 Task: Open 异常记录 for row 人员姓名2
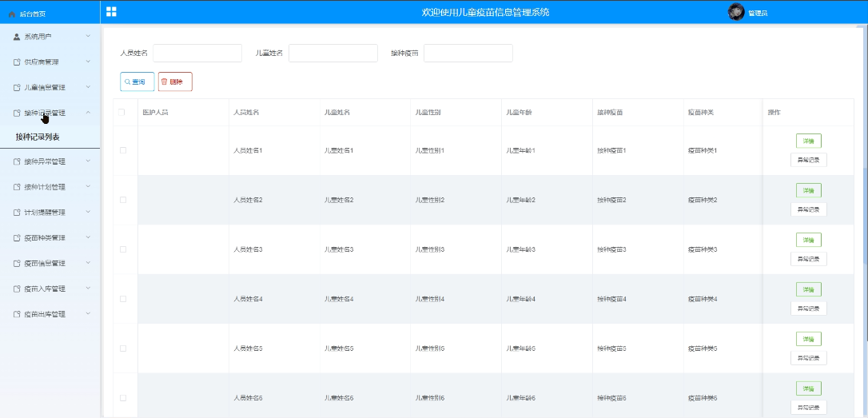pyautogui.click(x=809, y=209)
